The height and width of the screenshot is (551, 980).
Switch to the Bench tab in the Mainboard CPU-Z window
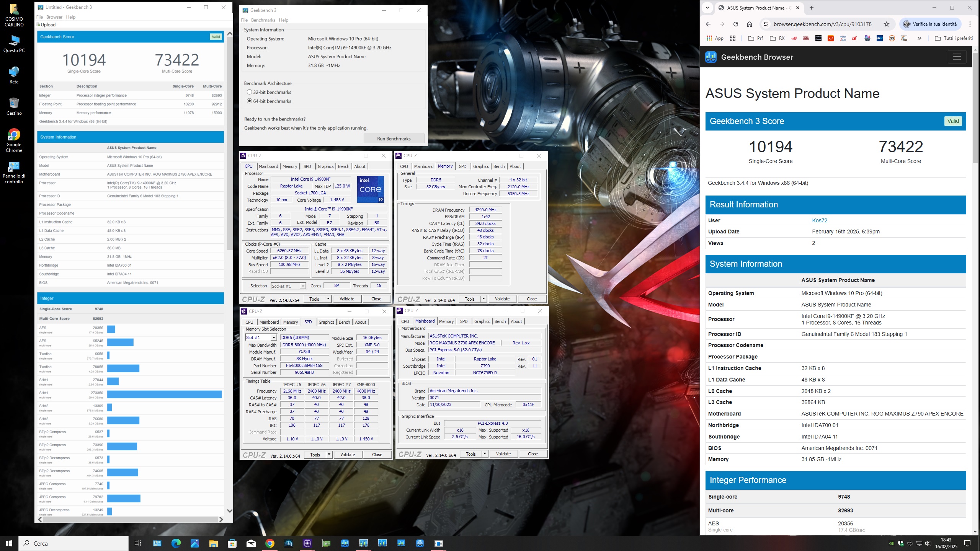(x=500, y=321)
